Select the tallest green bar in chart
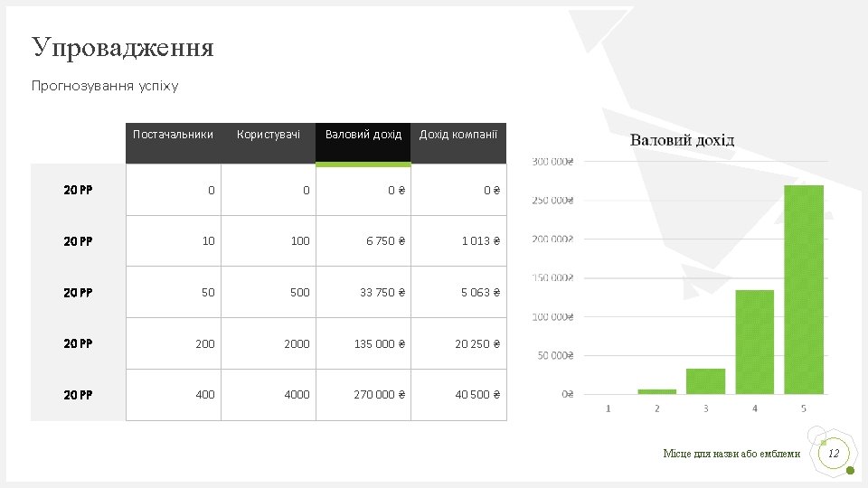The image size is (868, 488). (804, 289)
